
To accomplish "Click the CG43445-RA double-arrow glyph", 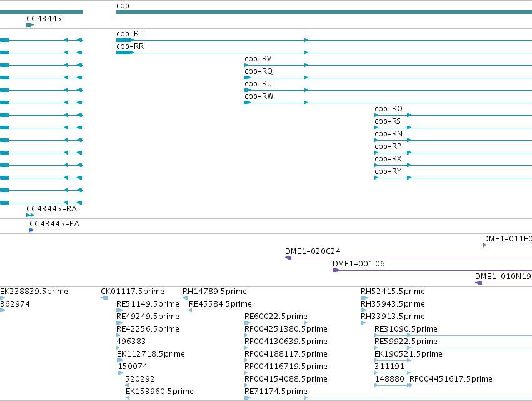I will pos(30,215).
